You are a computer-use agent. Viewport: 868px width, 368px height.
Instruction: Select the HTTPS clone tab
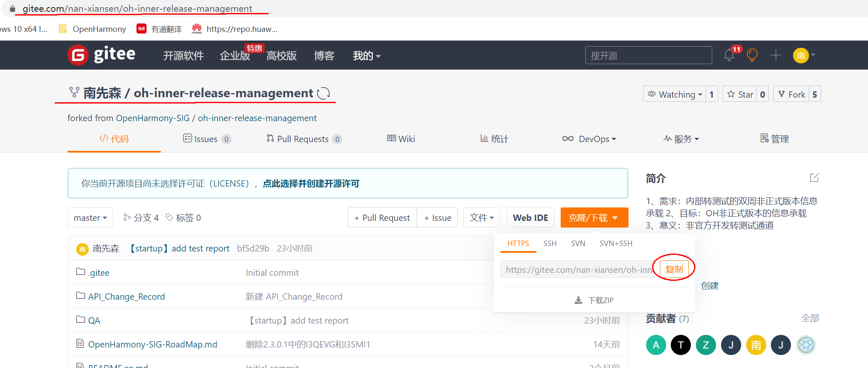(518, 243)
